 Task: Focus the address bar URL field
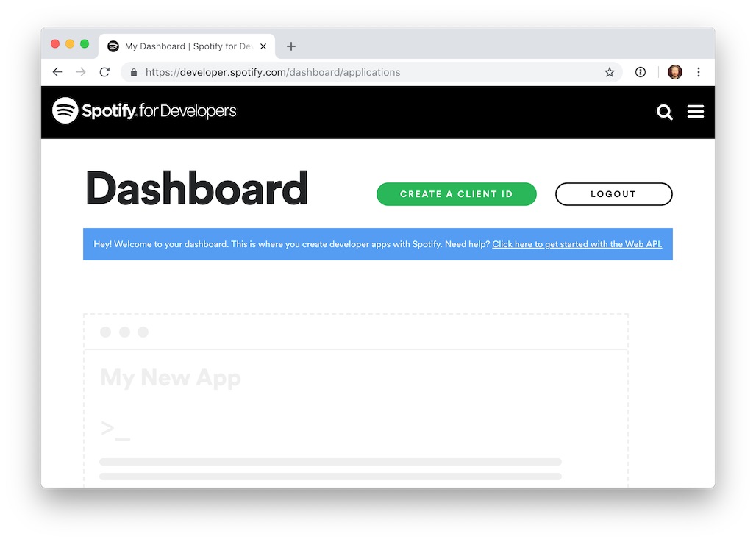371,72
